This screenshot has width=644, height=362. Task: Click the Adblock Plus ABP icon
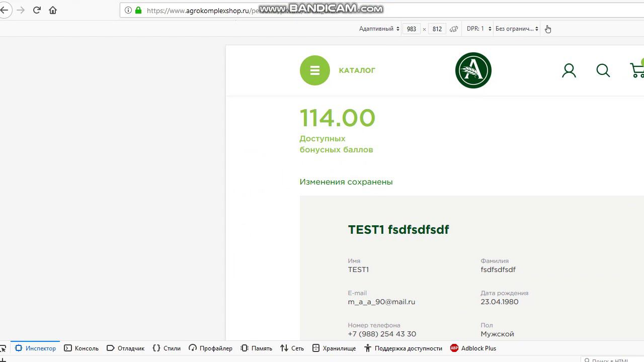point(454,348)
